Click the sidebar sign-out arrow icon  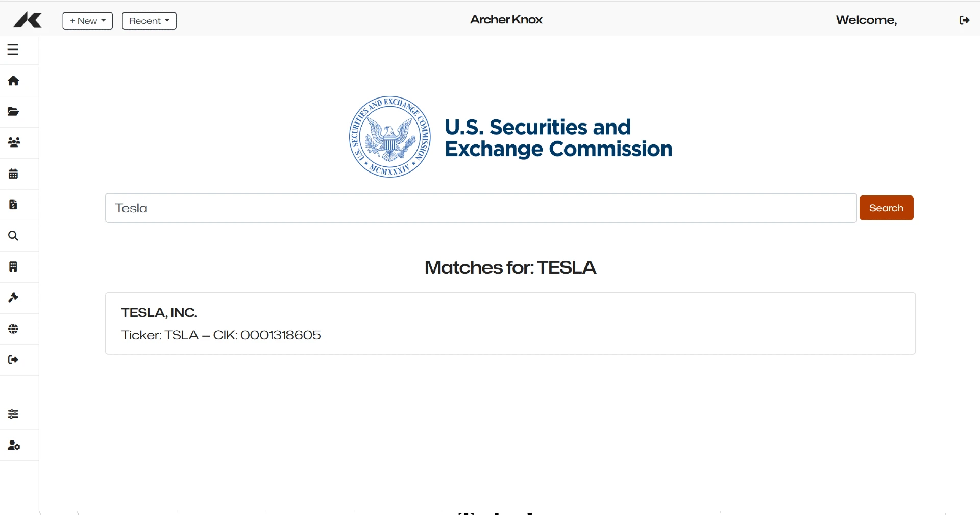tap(13, 360)
